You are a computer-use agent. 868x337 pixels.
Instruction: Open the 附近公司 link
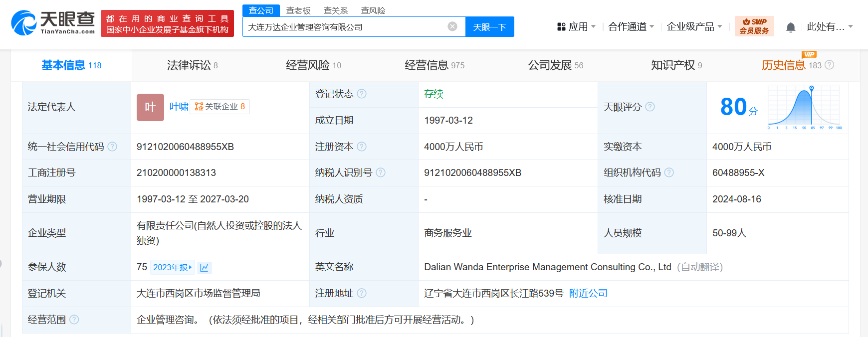(588, 293)
